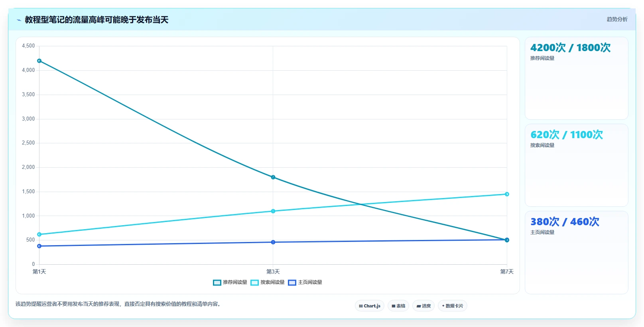Screen dimensions: 644x327
Task: Click the 620次 / 1100次 stat value
Action: [566, 135]
